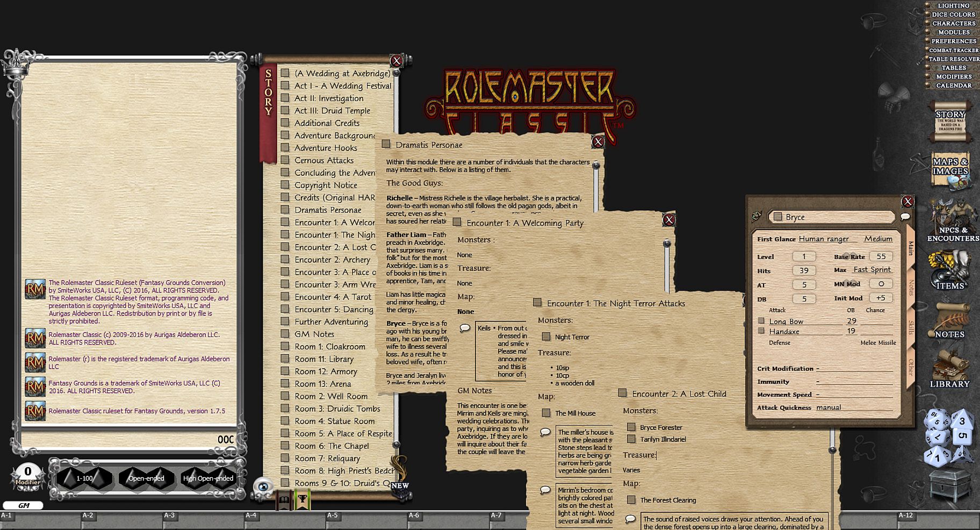Click the link icon beside the Encounter 2: A Lost Child title
The image size is (980, 530).
coord(622,393)
